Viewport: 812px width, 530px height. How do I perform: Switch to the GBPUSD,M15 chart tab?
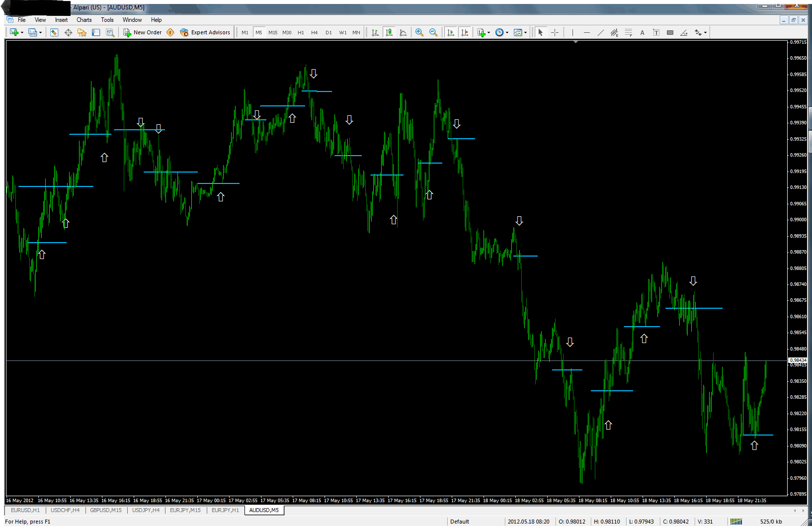pyautogui.click(x=106, y=510)
